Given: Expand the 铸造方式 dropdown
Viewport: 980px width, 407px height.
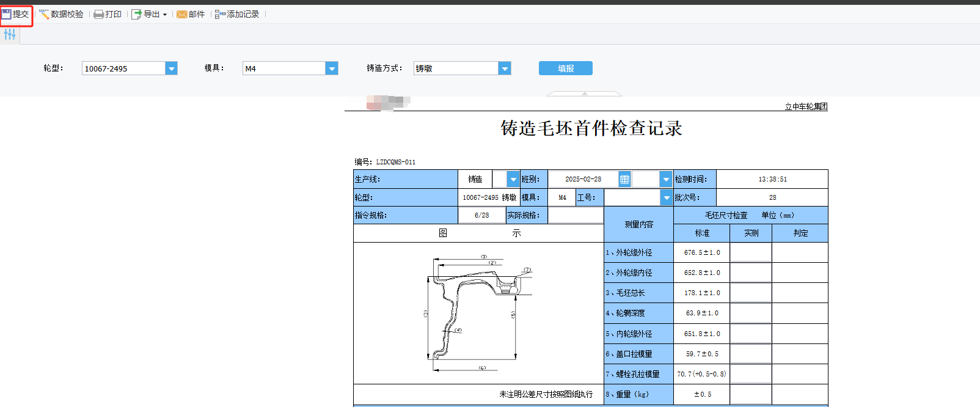Looking at the screenshot, I should point(505,68).
